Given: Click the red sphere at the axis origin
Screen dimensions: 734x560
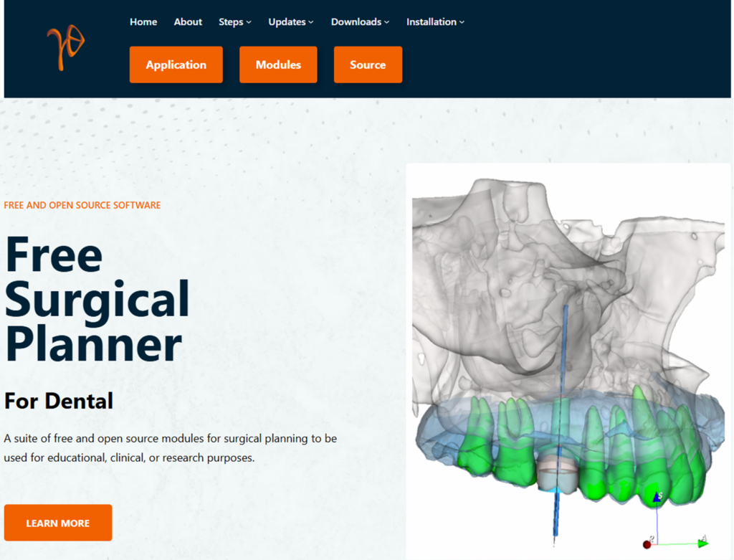Looking at the screenshot, I should (x=647, y=545).
